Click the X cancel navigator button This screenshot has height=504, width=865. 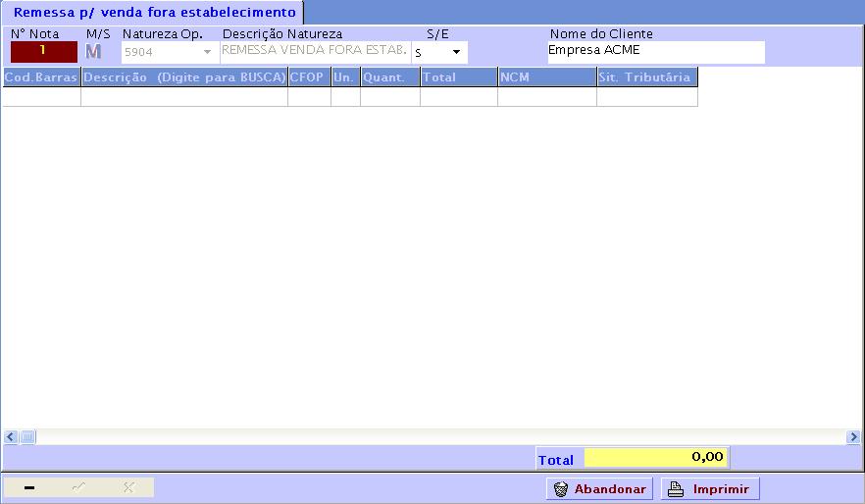click(x=128, y=488)
